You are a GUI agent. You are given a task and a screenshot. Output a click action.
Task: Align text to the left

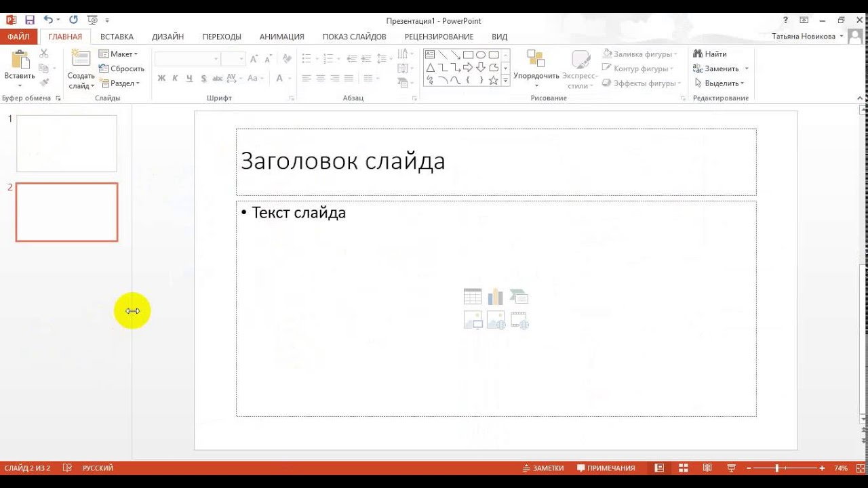[307, 79]
